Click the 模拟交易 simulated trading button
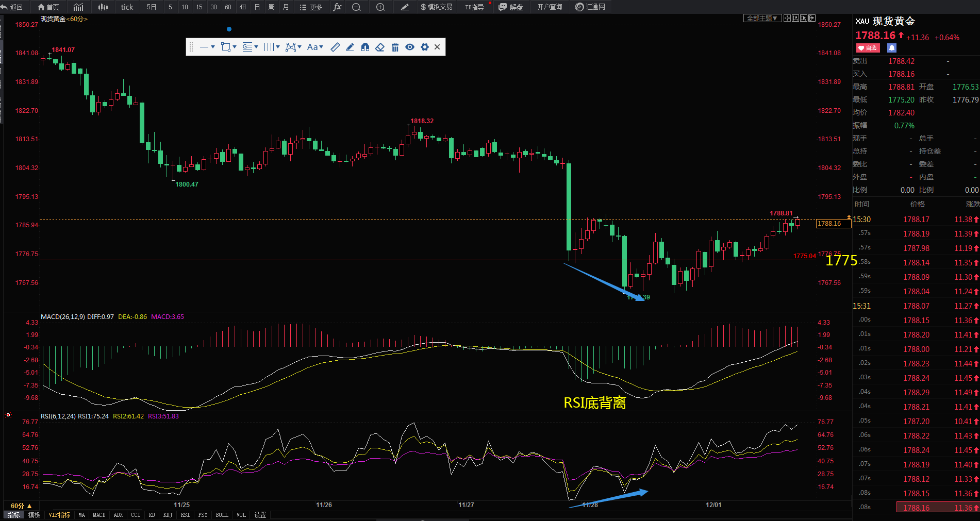980x521 pixels. coord(436,7)
